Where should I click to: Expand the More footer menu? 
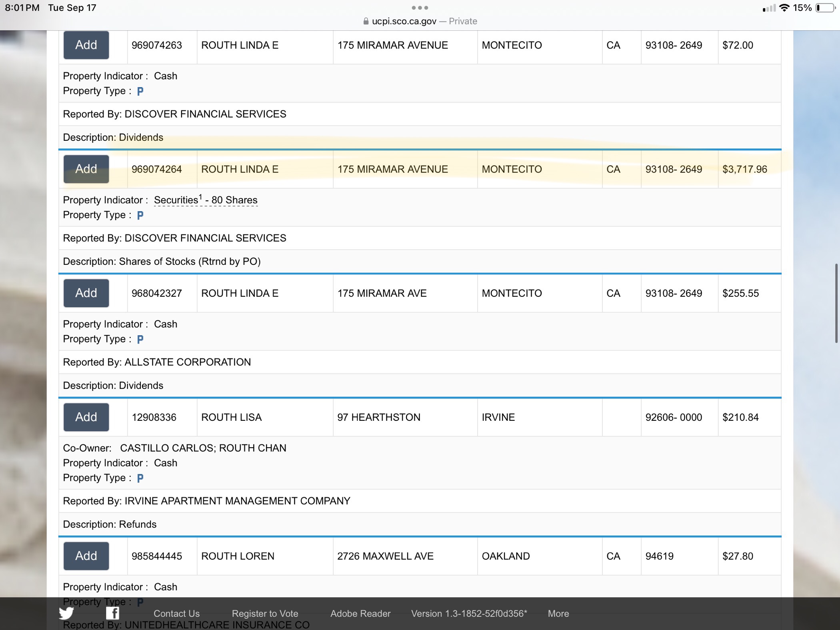point(558,614)
